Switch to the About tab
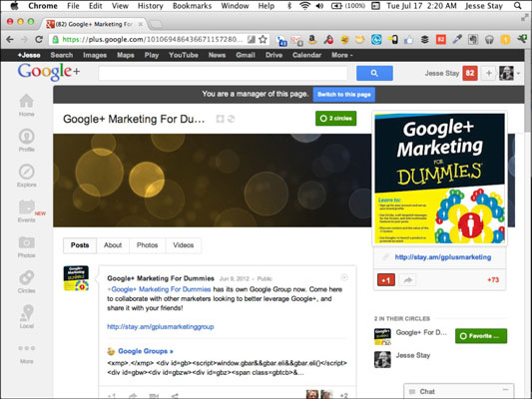 coord(113,245)
